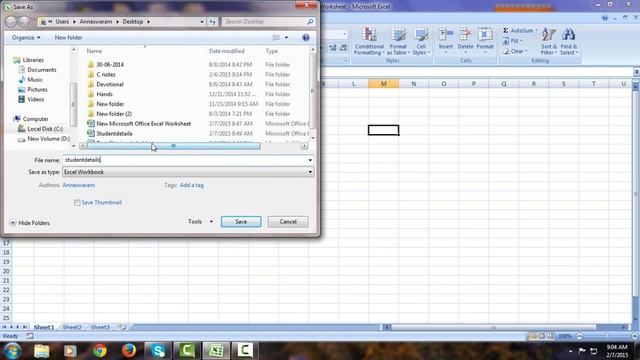
Task: Tick the Save Thumbnail checkbox
Action: tap(77, 202)
